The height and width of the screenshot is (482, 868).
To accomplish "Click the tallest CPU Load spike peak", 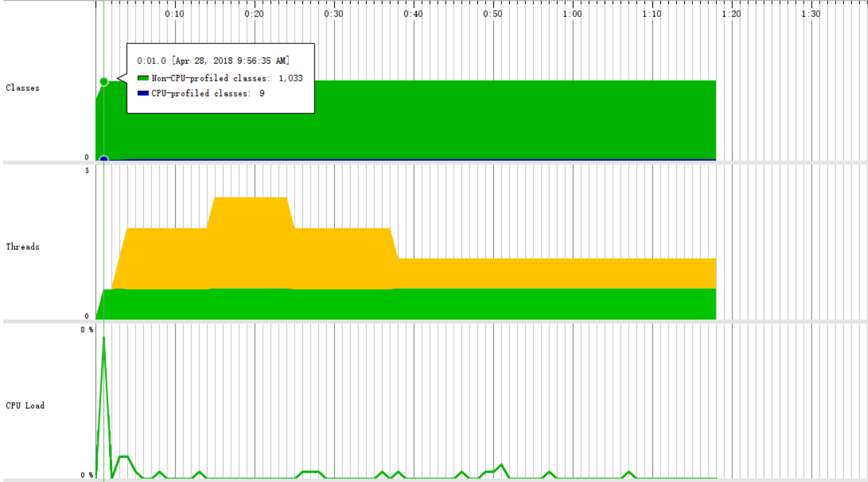I will pyautogui.click(x=104, y=338).
